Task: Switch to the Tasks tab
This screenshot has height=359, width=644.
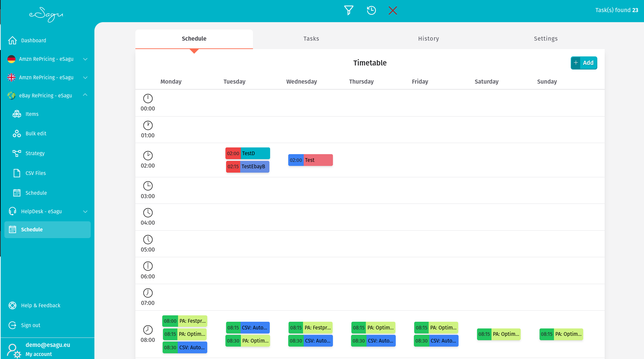Action: [311, 39]
